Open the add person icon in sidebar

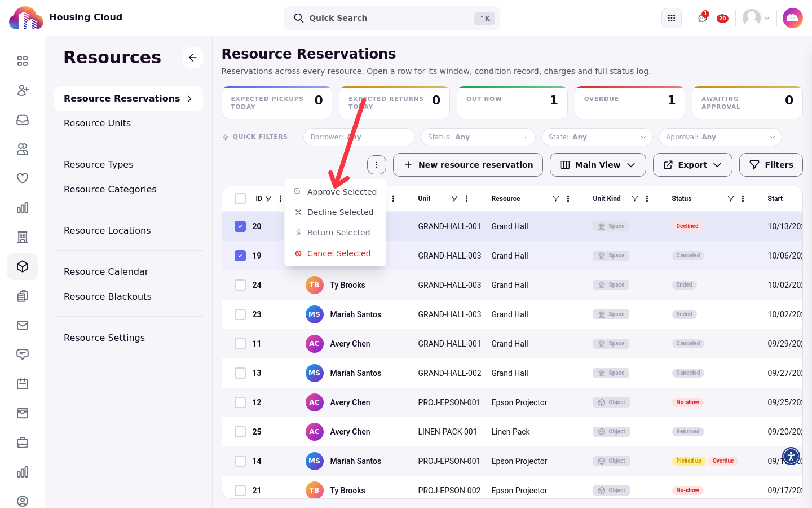(23, 90)
